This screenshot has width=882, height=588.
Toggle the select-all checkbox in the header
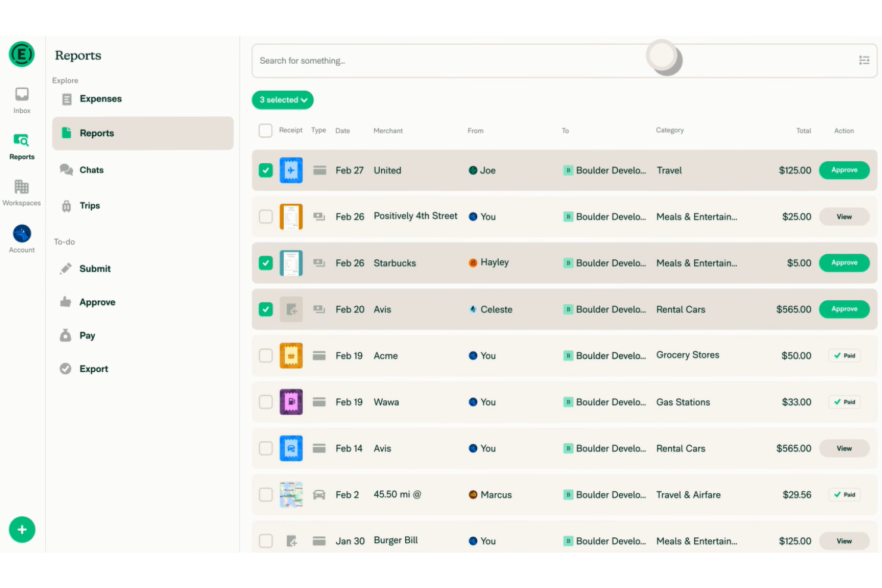tap(265, 130)
